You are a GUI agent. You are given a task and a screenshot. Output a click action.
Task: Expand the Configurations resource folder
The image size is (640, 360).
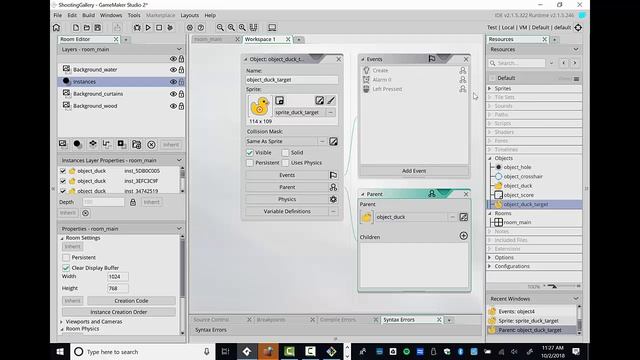coord(490,266)
